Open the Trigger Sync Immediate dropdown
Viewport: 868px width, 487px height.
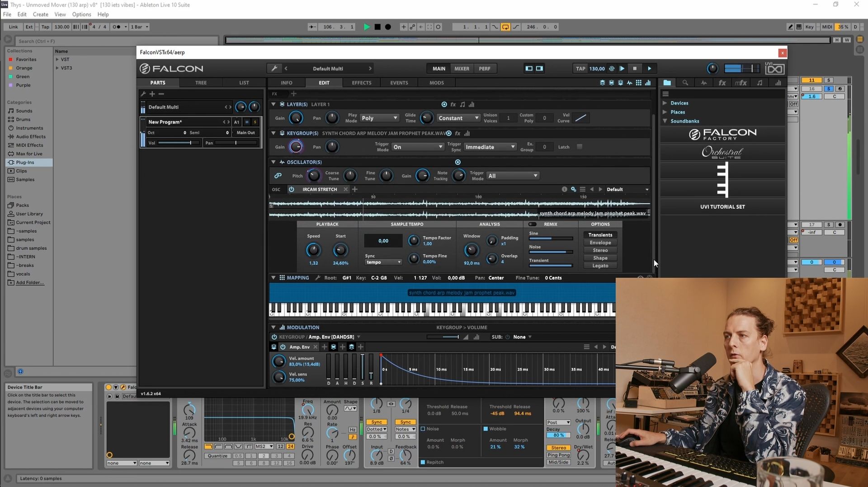point(490,147)
